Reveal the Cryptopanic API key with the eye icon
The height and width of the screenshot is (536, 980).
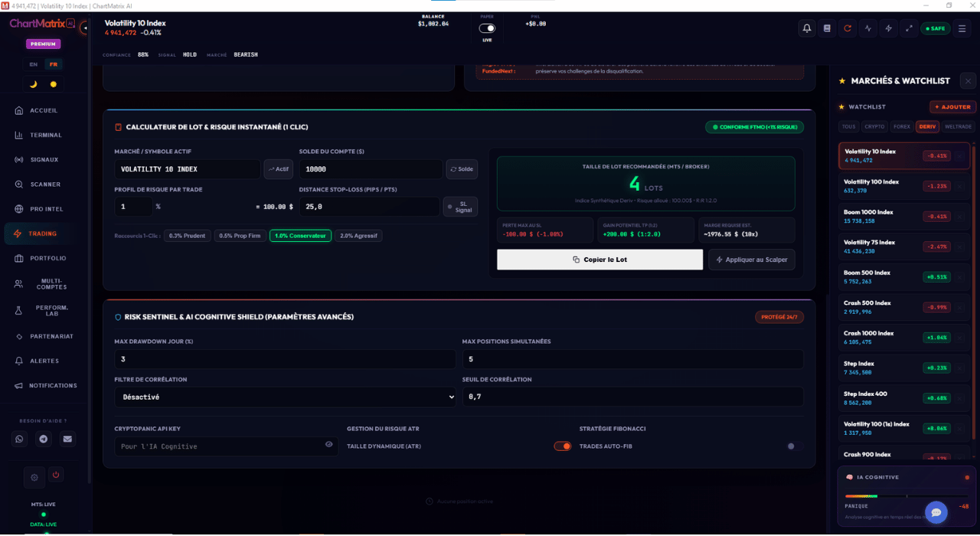pos(329,444)
